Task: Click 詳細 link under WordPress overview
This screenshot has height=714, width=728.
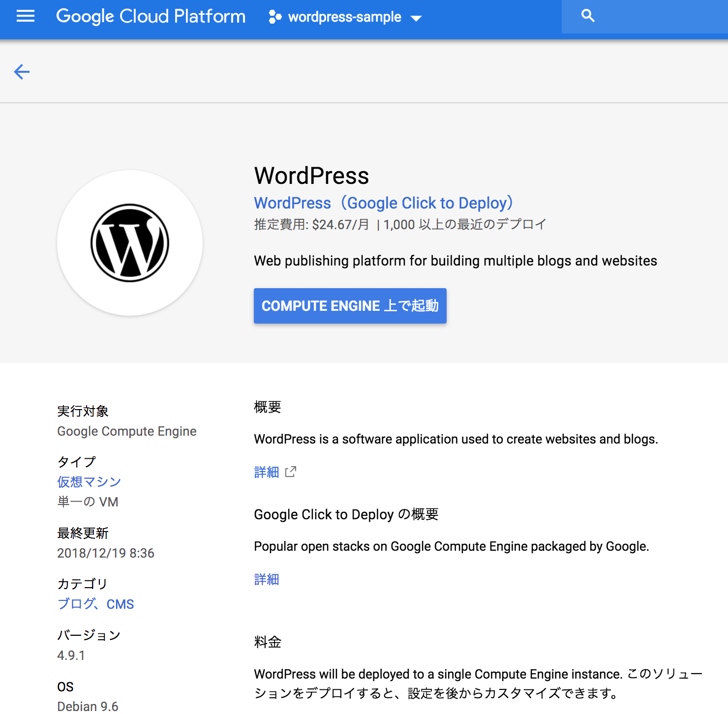Action: pos(266,472)
